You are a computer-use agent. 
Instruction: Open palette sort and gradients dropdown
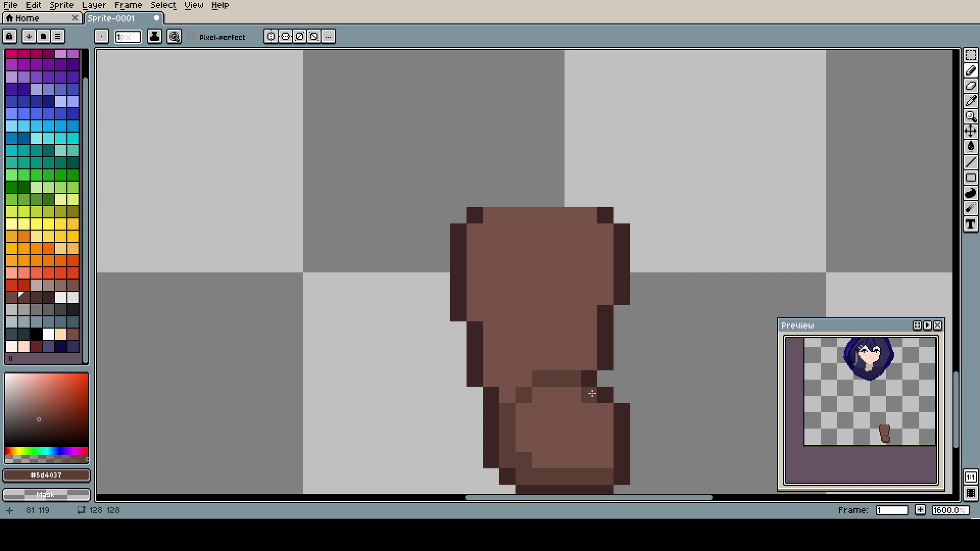(29, 36)
